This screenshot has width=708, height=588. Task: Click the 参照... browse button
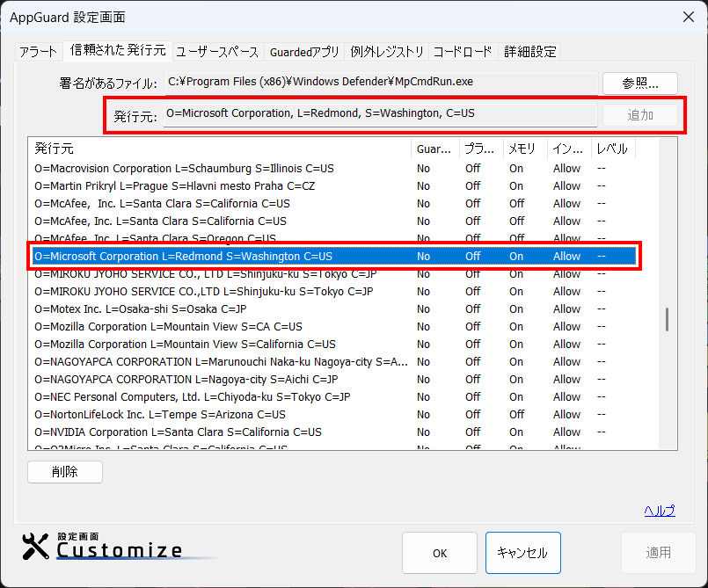coord(639,83)
